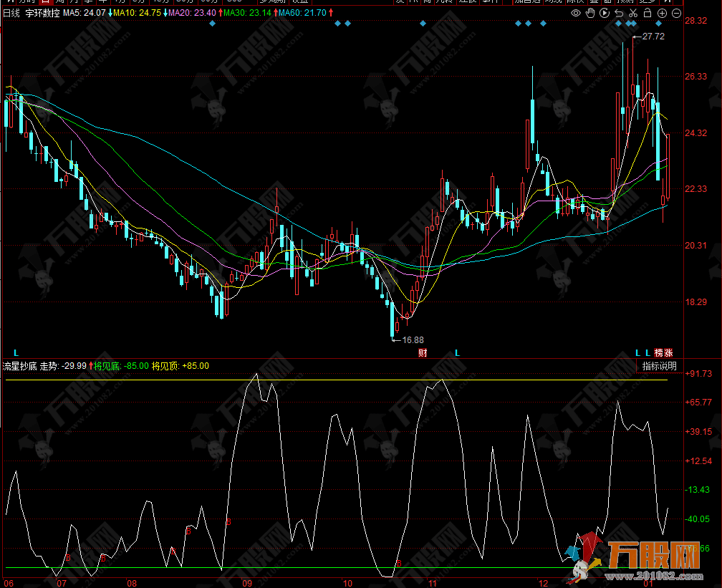Select rightmost blue diamond event marker
722x588 pixels.
coord(658,23)
